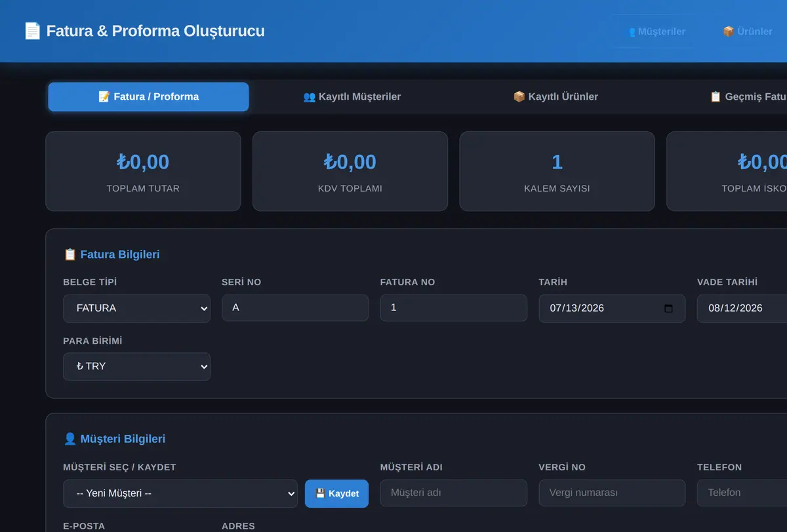Screen dimensions: 787x532
Task: Click the person icon beside Müşteri Bilgileri
Action: point(70,440)
